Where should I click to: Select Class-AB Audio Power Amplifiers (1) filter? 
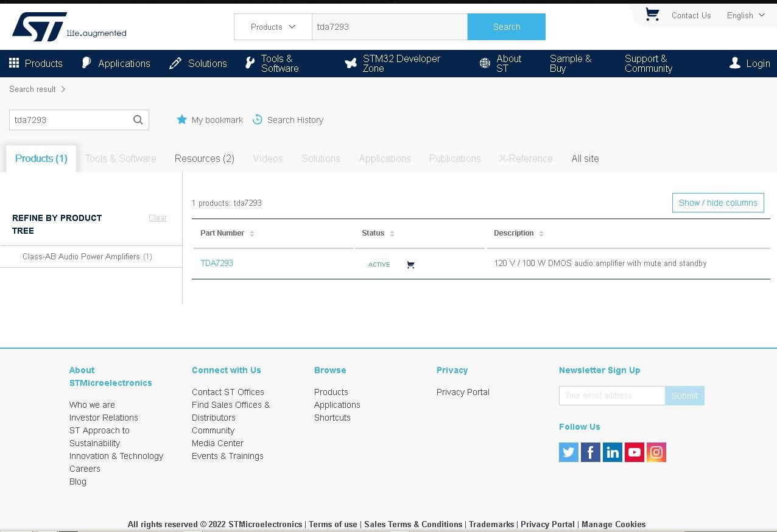(x=87, y=256)
